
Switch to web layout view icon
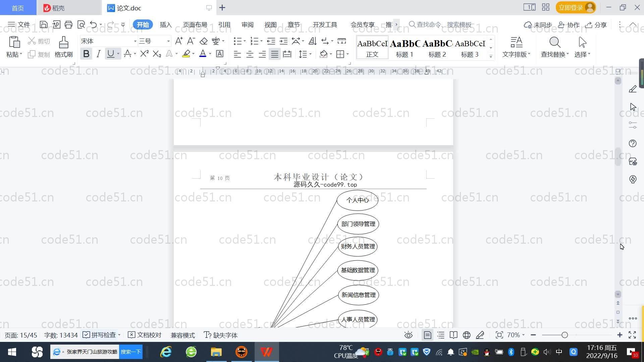pyautogui.click(x=466, y=335)
